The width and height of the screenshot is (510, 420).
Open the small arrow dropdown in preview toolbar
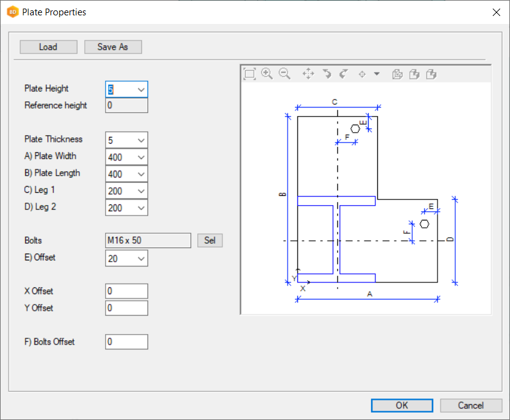point(377,74)
